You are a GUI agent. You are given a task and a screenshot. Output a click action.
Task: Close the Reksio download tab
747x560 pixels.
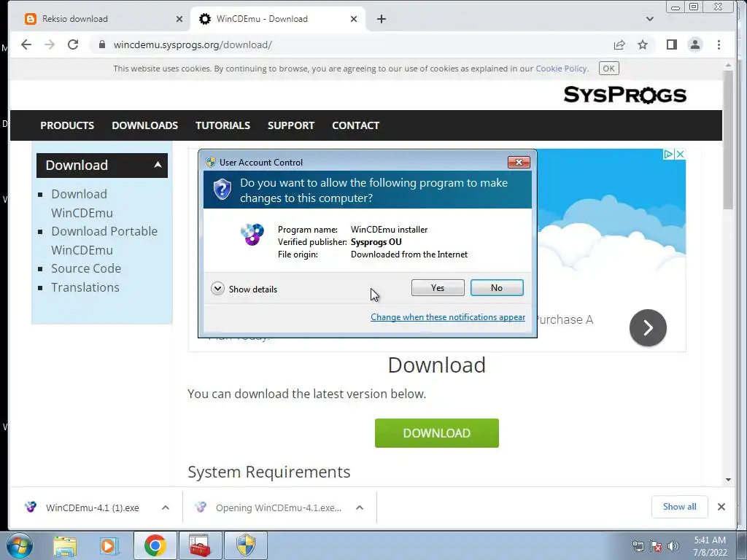coord(179,19)
